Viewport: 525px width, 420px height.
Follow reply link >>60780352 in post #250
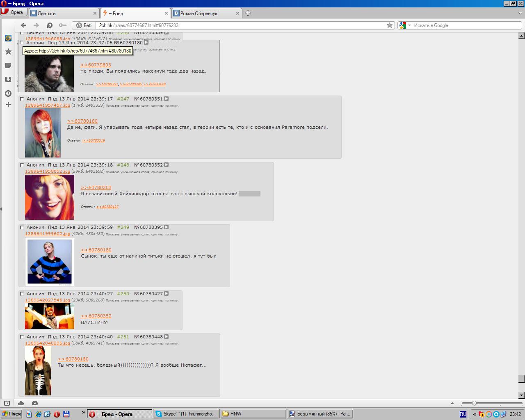96,316
